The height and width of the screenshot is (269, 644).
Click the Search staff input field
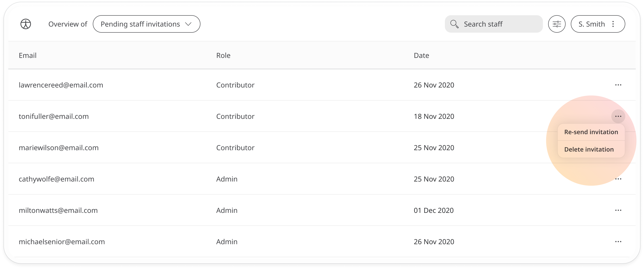(x=493, y=24)
